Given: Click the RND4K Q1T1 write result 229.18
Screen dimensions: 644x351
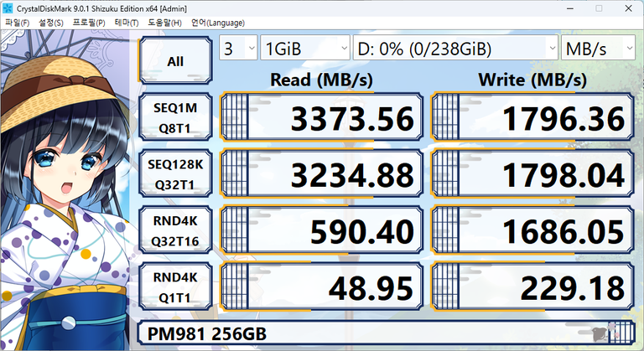Looking at the screenshot, I should pos(532,287).
